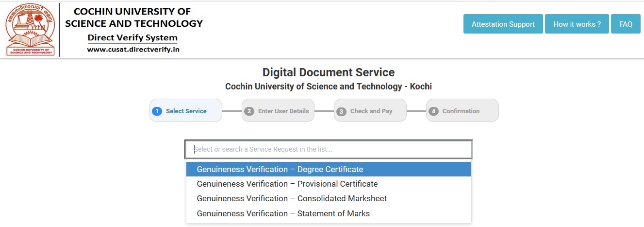This screenshot has height=227, width=644.
Task: Select Genuineness Verification – Degree Certificate option
Action: (x=329, y=169)
